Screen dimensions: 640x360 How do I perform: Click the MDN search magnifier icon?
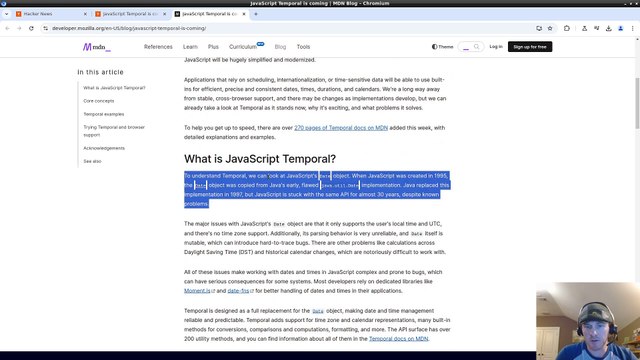point(476,47)
